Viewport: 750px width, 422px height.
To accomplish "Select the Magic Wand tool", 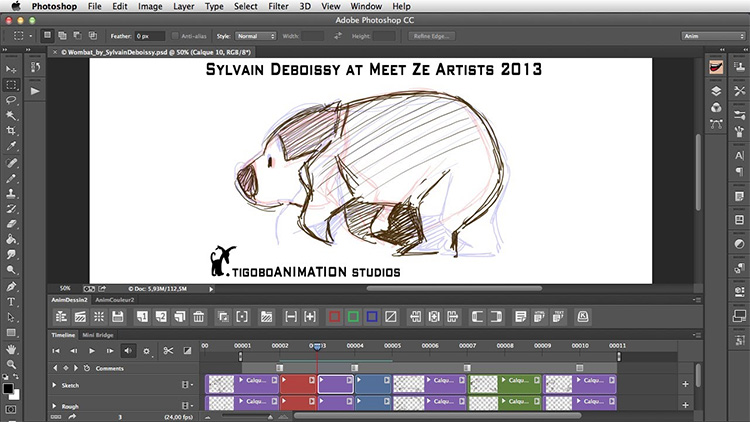I will 11,115.
